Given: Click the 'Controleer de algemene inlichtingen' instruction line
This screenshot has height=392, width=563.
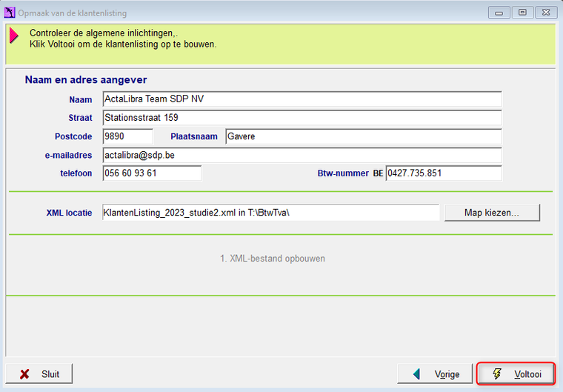Looking at the screenshot, I should point(104,33).
